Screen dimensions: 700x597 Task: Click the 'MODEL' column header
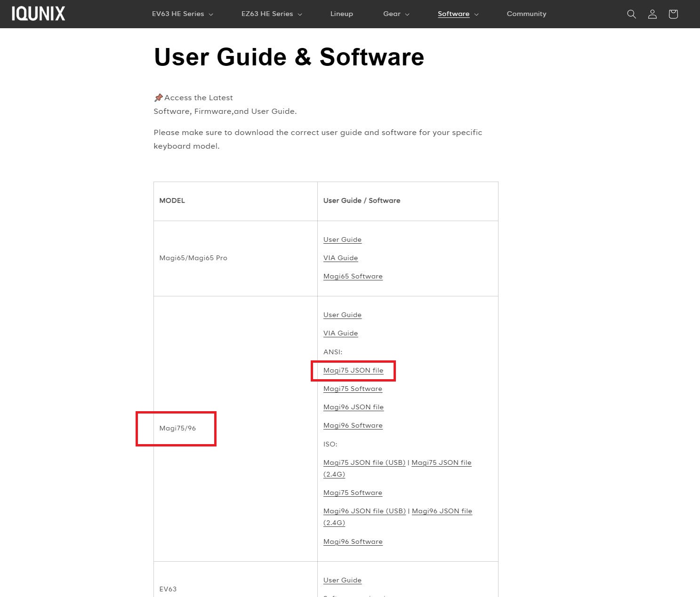172,200
